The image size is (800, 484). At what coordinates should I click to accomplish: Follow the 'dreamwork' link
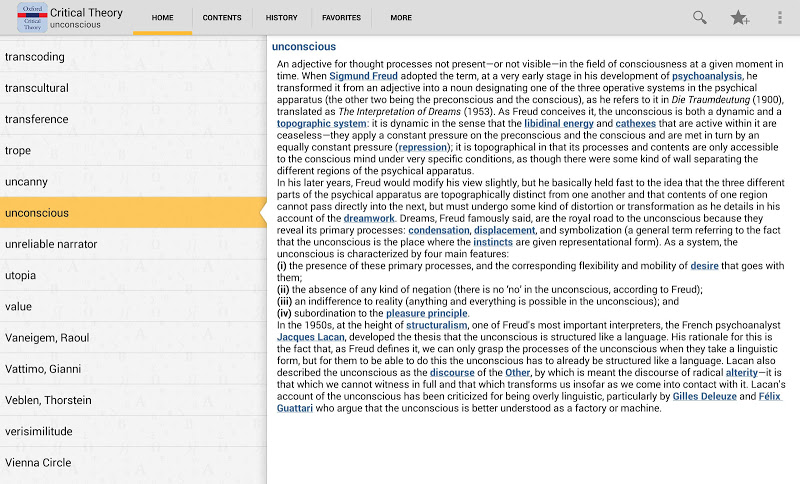[369, 218]
